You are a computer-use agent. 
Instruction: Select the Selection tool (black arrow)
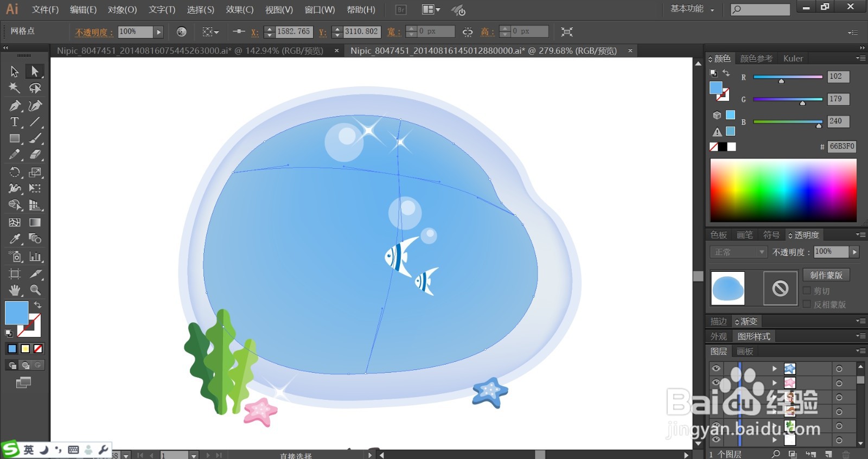[15, 72]
